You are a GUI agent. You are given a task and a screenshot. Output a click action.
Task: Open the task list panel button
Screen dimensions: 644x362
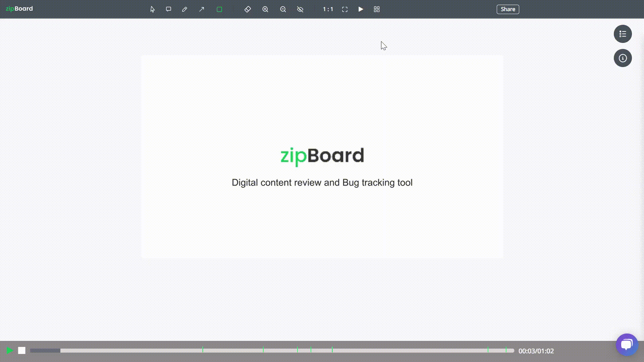tap(623, 34)
